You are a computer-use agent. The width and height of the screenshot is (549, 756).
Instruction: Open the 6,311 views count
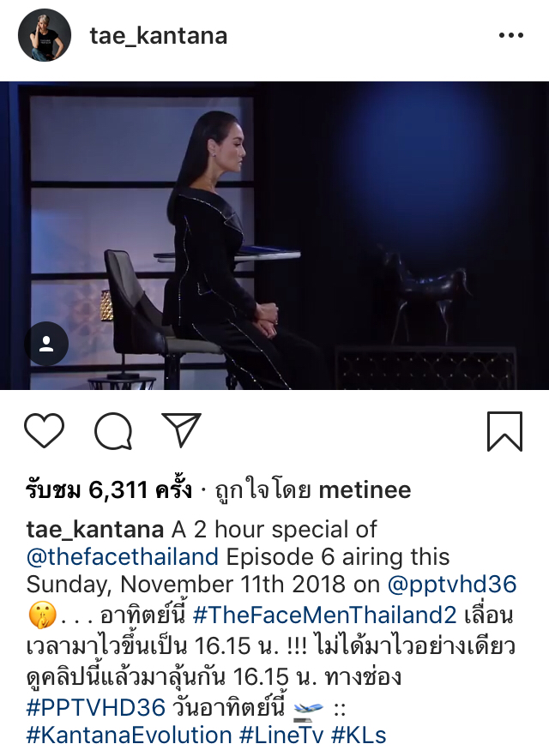[109, 490]
